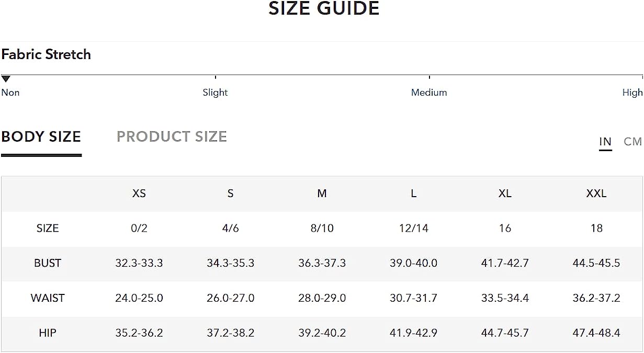Click the Fabric Stretch heading
Image resolution: width=644 pixels, height=353 pixels.
[46, 54]
